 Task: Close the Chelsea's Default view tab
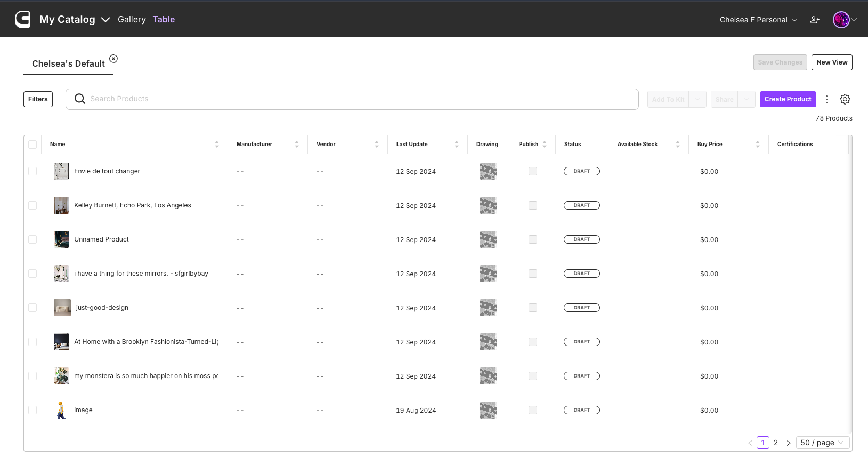point(113,59)
